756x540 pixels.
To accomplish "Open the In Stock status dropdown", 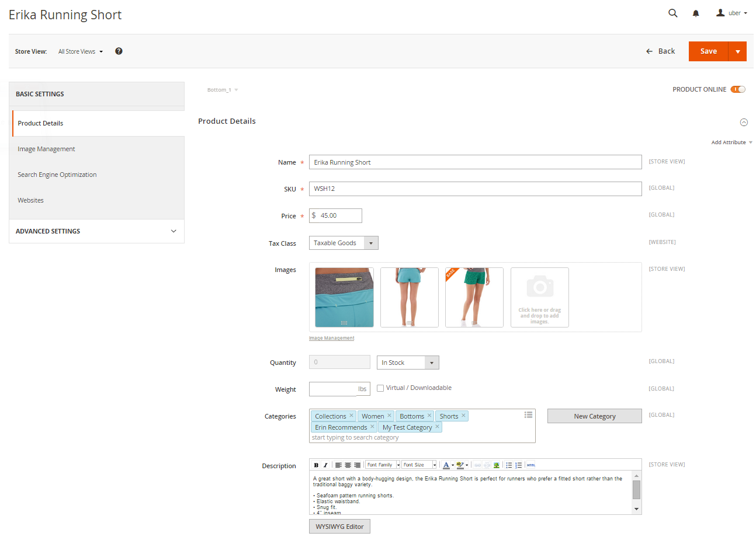I will pyautogui.click(x=408, y=363).
